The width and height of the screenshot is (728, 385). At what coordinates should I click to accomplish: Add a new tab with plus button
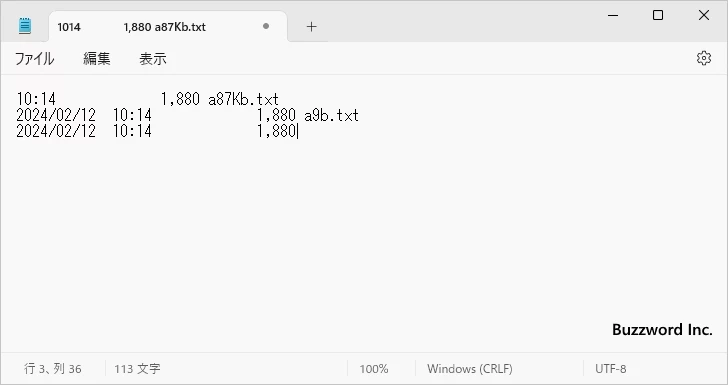(x=312, y=27)
